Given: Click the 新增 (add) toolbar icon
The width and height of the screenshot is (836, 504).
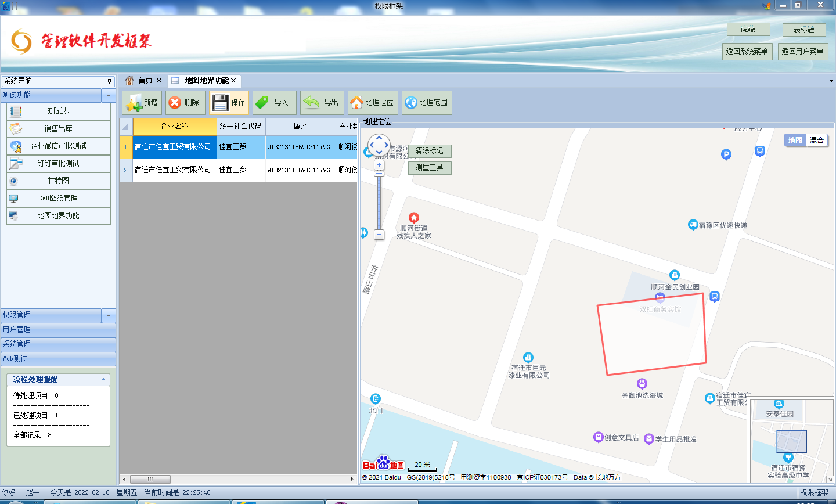Looking at the screenshot, I should [134, 103].
